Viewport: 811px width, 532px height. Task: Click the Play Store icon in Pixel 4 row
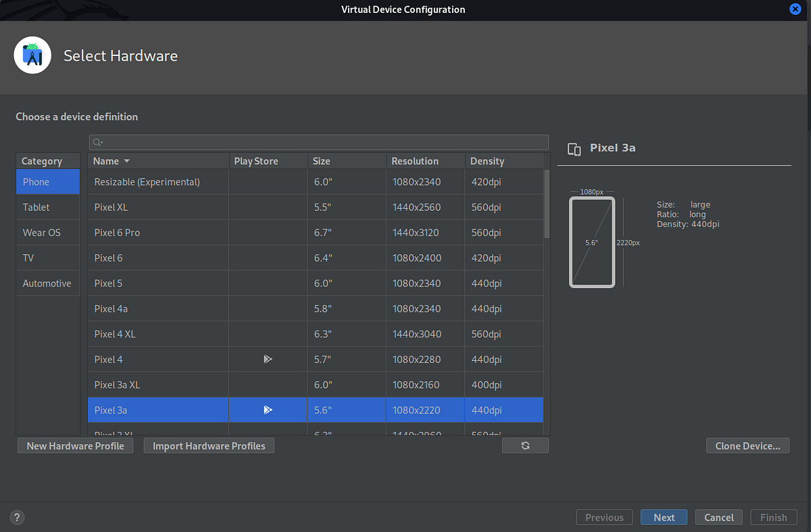[268, 359]
